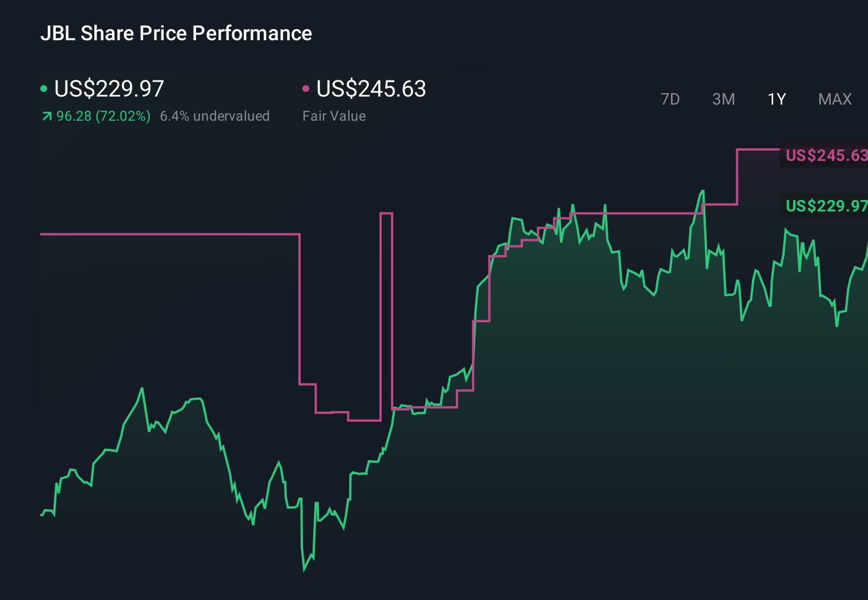Switch to the 7D time range
The width and height of the screenshot is (868, 600).
(670, 99)
